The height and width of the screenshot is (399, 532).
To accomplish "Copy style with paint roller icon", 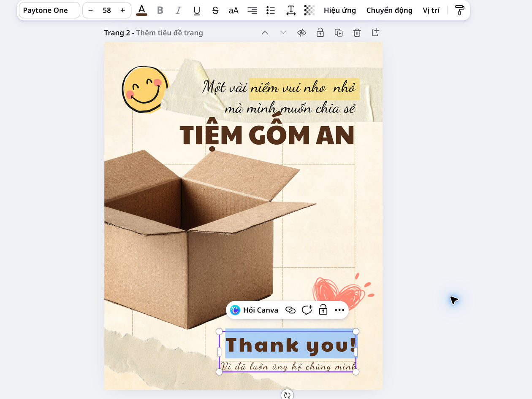I will (x=460, y=10).
